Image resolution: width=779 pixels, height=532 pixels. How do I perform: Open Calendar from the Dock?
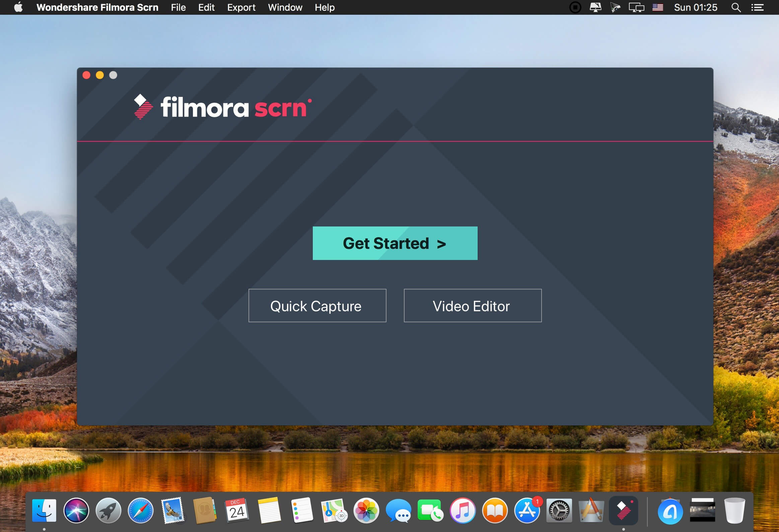[237, 511]
